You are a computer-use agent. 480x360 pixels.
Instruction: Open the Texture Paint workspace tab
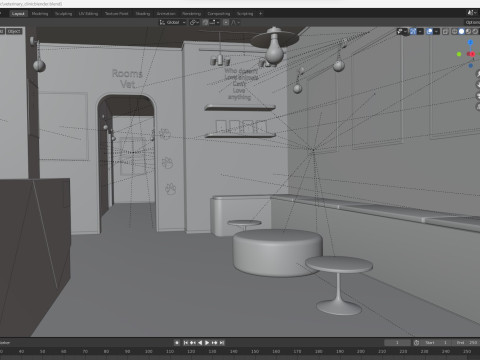(x=116, y=14)
